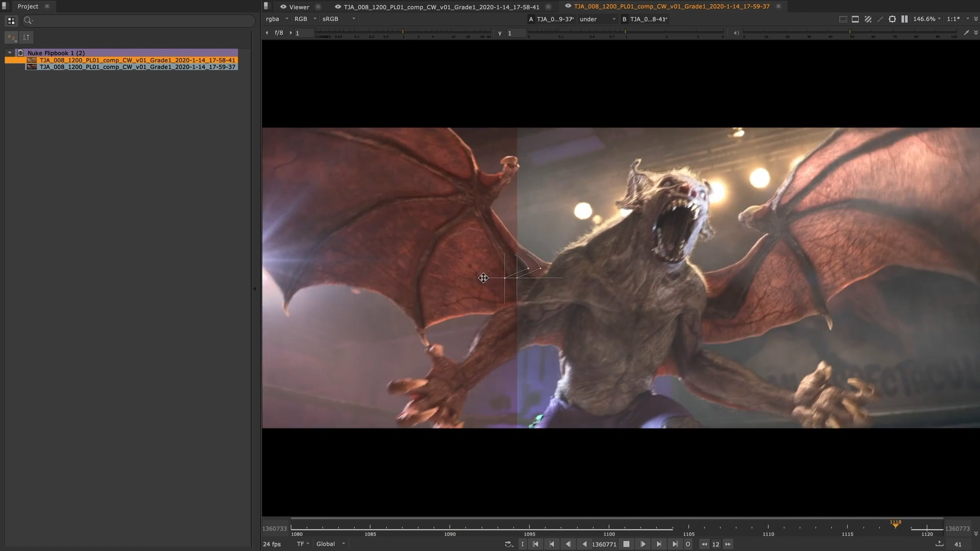
Task: Expand hidden gain toolbar row options
Action: tap(976, 33)
